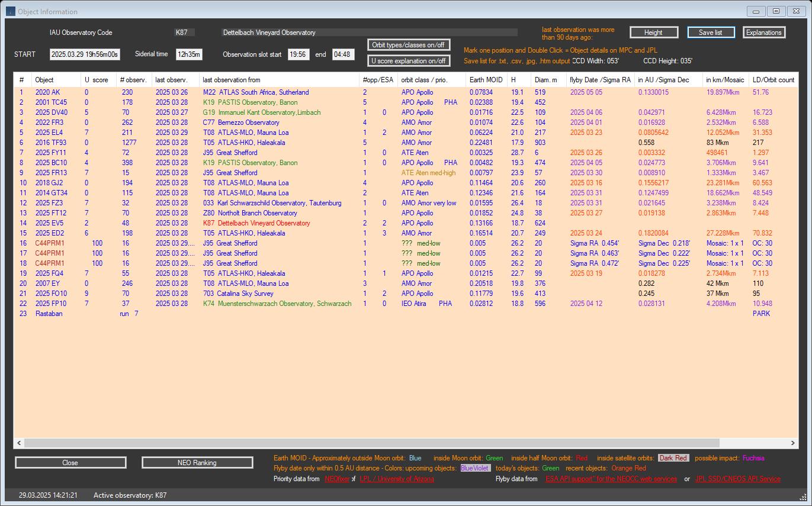Sort by the Object column header
Image resolution: width=812 pixels, height=506 pixels.
(x=56, y=80)
